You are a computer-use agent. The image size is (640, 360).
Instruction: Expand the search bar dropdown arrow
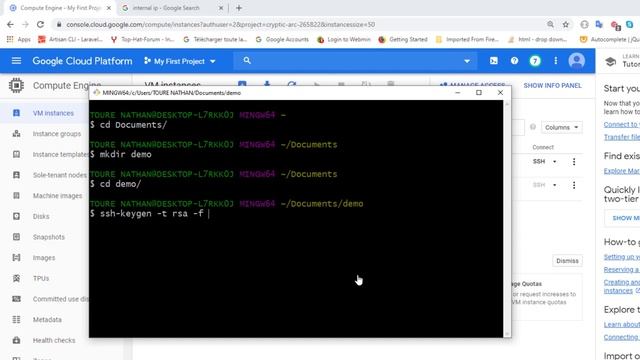[x=467, y=61]
